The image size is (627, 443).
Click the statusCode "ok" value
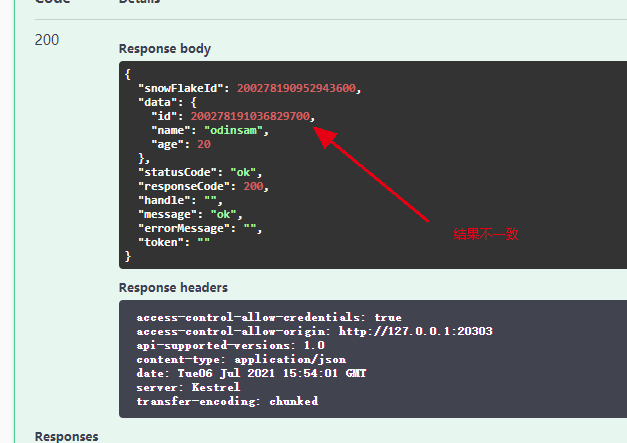click(244, 172)
